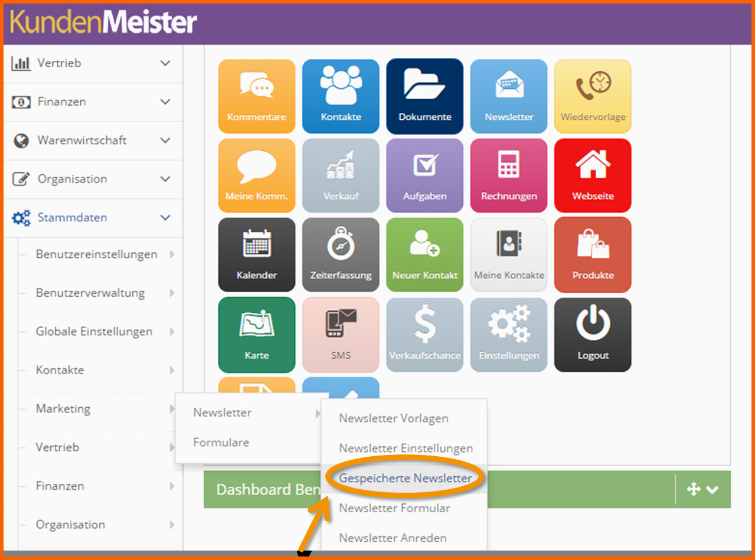Image resolution: width=755 pixels, height=560 pixels.
Task: Click the bar chart icon beside top-level Vertrieb
Action: coord(21,63)
